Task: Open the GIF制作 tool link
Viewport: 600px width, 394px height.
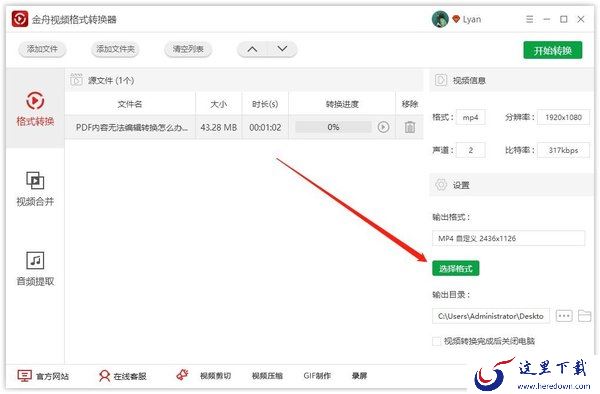Action: [x=317, y=376]
